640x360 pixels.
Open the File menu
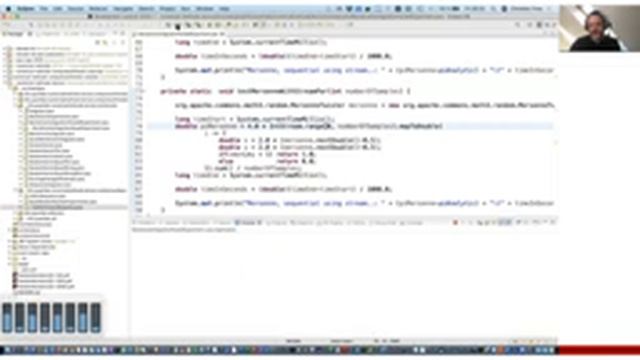(43, 9)
